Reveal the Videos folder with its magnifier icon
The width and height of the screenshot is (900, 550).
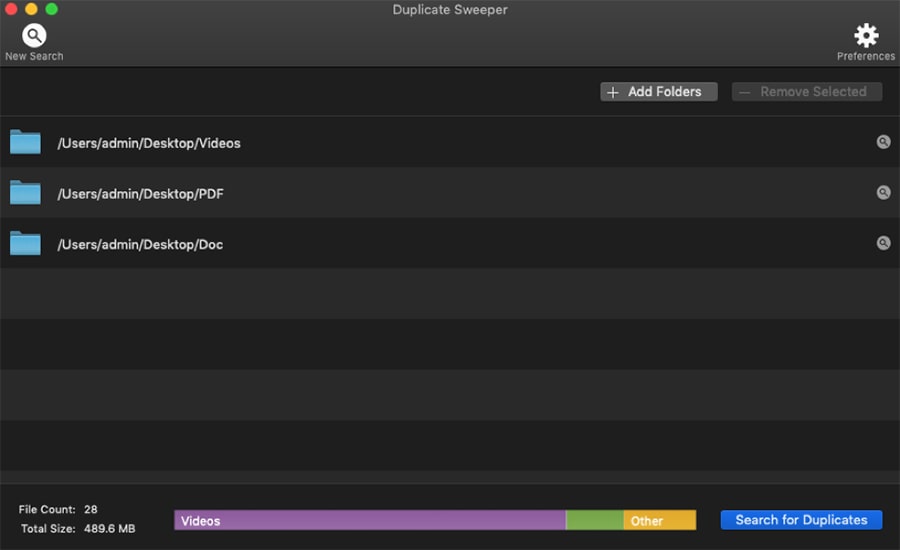coord(883,142)
